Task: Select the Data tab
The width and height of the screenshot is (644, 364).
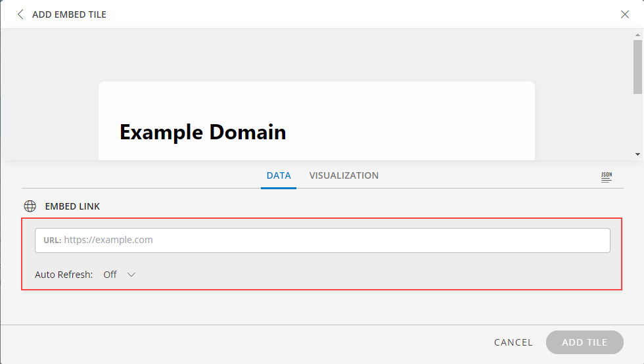Action: [x=279, y=175]
